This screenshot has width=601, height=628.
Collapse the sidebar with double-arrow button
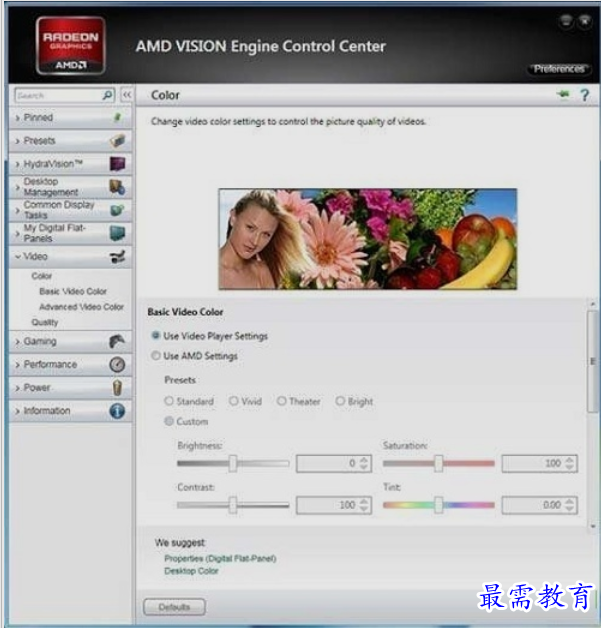pos(127,95)
